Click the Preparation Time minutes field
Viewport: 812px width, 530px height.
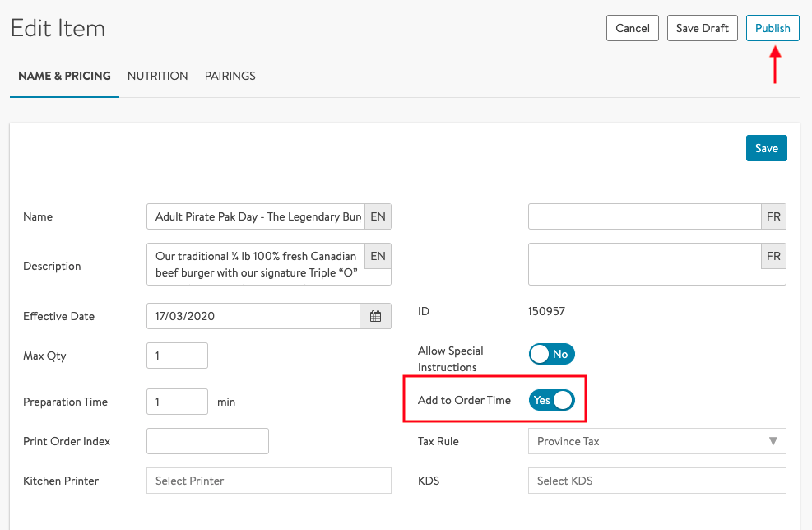(x=177, y=402)
